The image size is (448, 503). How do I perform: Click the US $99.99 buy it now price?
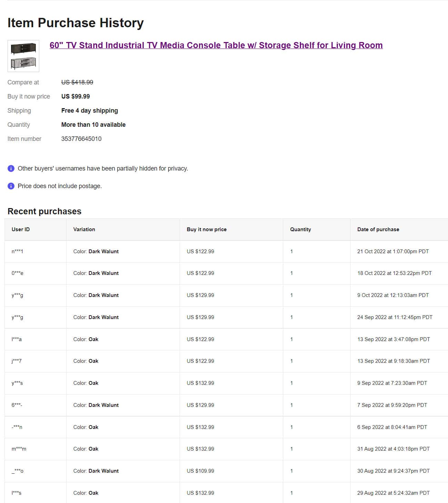click(x=75, y=96)
